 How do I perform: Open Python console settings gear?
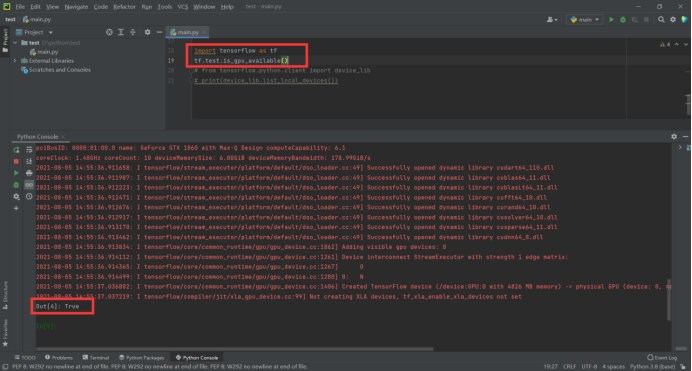(16, 197)
